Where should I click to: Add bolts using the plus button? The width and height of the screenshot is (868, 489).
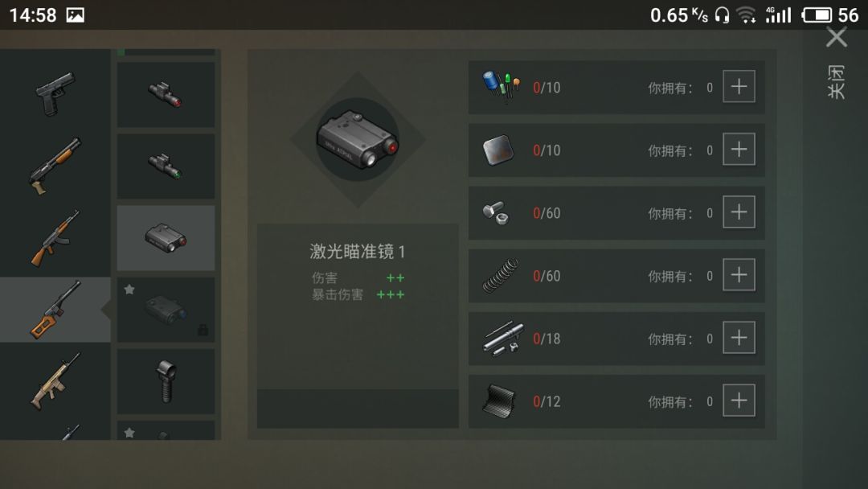point(739,212)
